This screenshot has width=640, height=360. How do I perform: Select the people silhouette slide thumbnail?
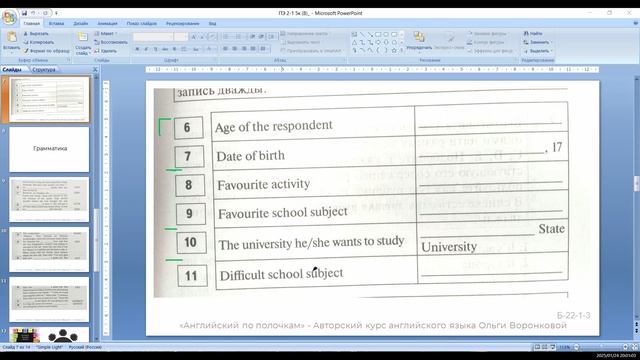49,335
